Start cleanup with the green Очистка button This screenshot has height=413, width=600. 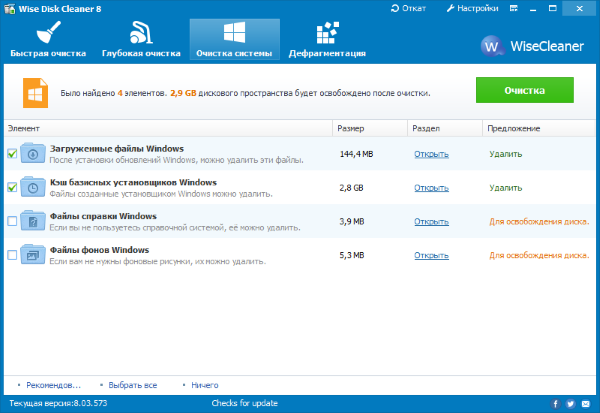tap(525, 90)
